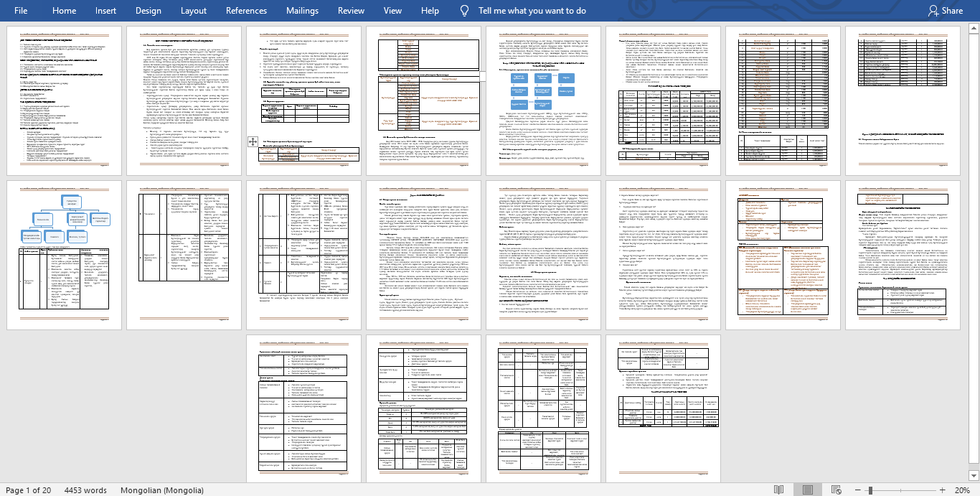
Task: Click page 20, the last page
Action: click(663, 409)
